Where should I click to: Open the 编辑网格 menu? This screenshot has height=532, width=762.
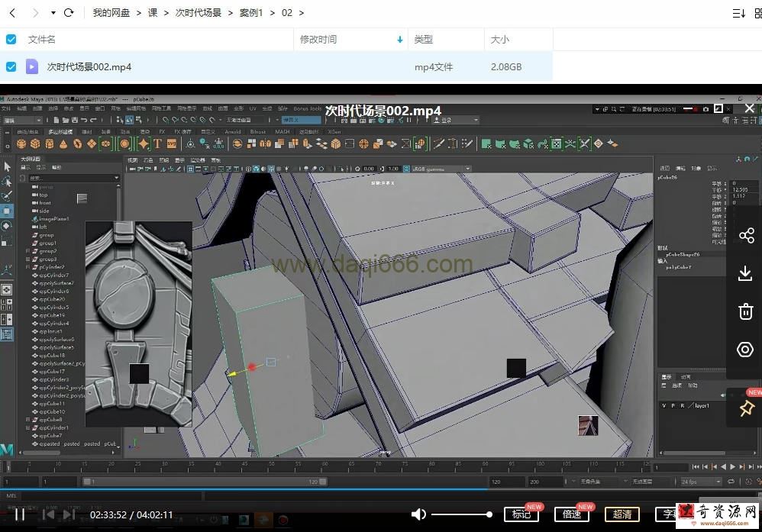point(136,109)
